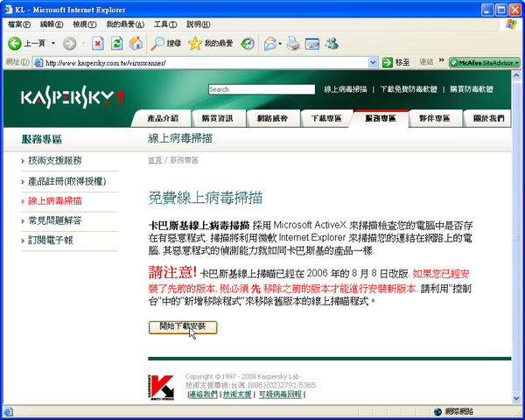
Task: Select the 關於我們 tab
Action: pyautogui.click(x=488, y=118)
